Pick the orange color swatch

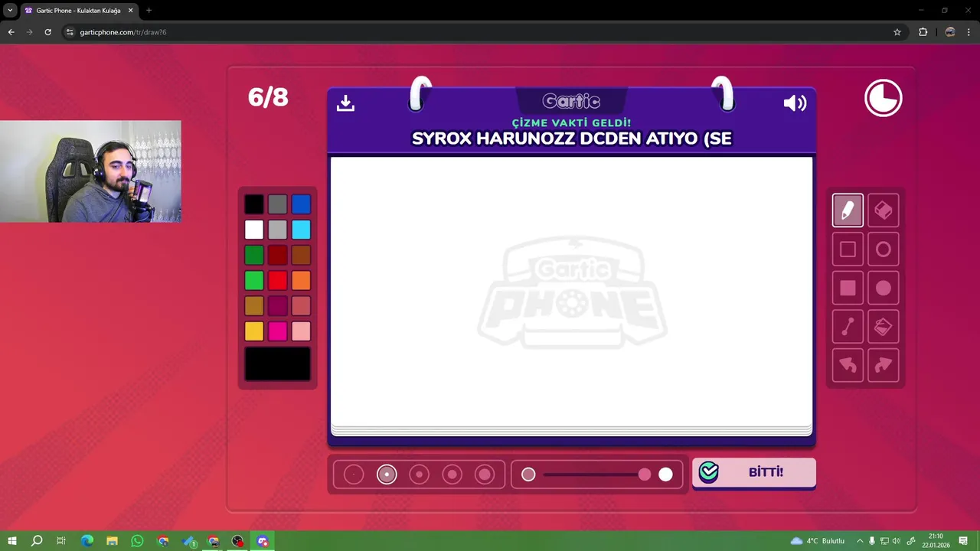pos(301,280)
